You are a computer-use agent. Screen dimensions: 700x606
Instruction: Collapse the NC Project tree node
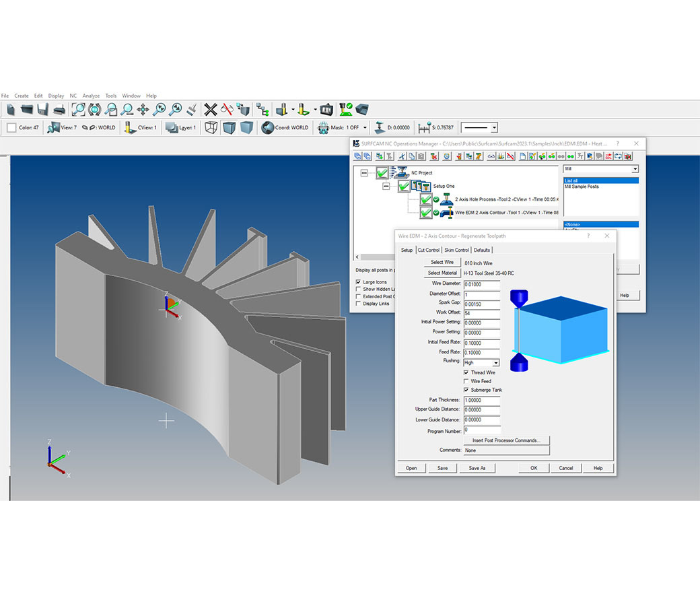coord(364,173)
